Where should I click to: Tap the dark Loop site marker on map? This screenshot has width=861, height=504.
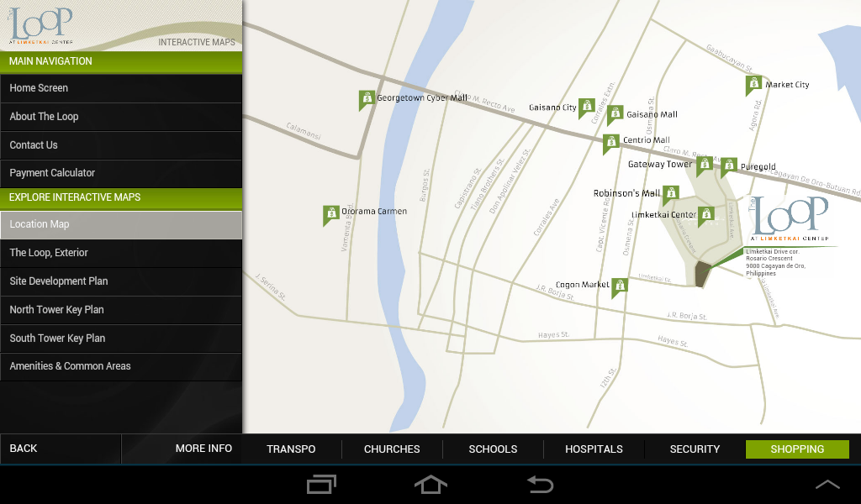coord(702,274)
